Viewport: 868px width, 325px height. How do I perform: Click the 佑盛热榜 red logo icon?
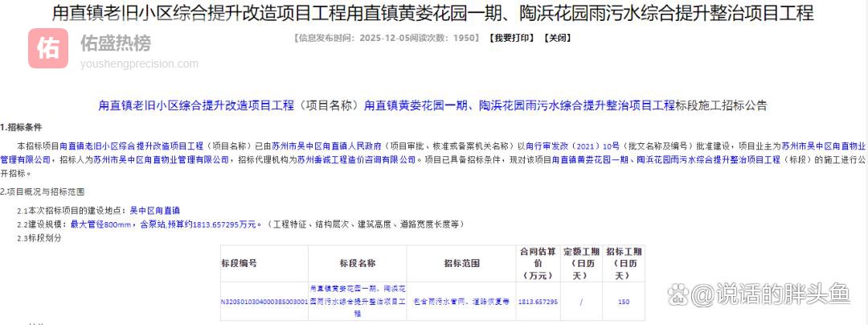(48, 48)
